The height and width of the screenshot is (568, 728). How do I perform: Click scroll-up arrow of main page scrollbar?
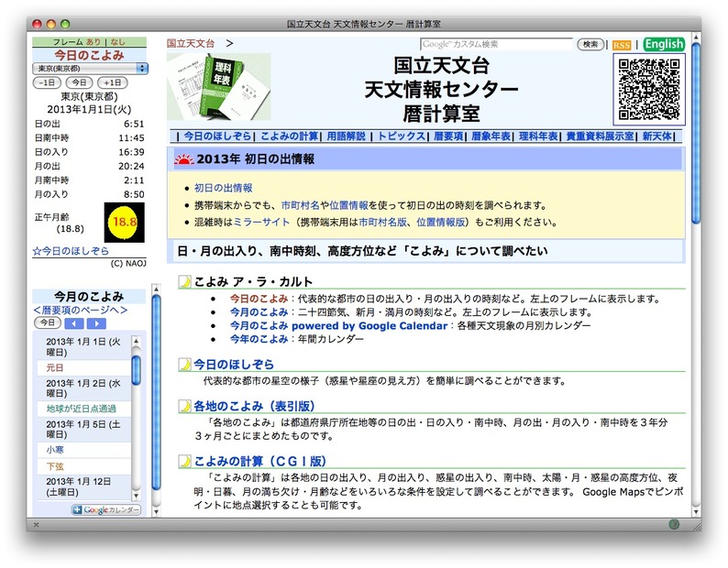(696, 37)
